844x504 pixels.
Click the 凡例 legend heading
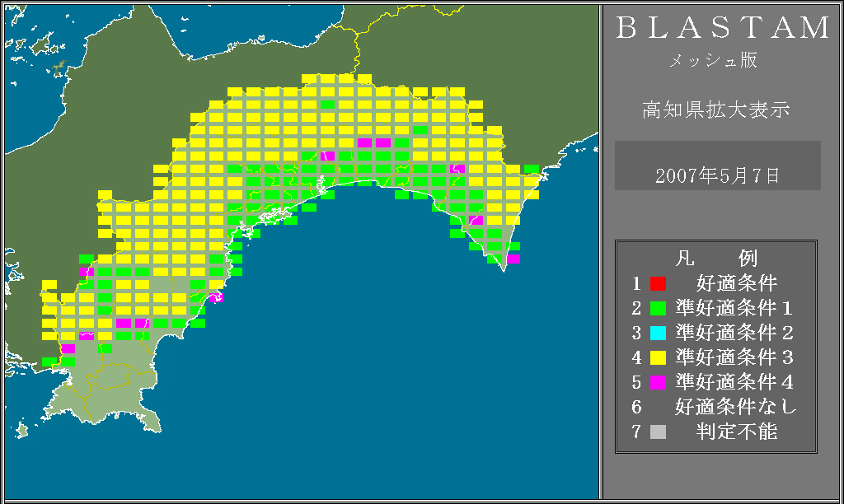tap(716, 259)
